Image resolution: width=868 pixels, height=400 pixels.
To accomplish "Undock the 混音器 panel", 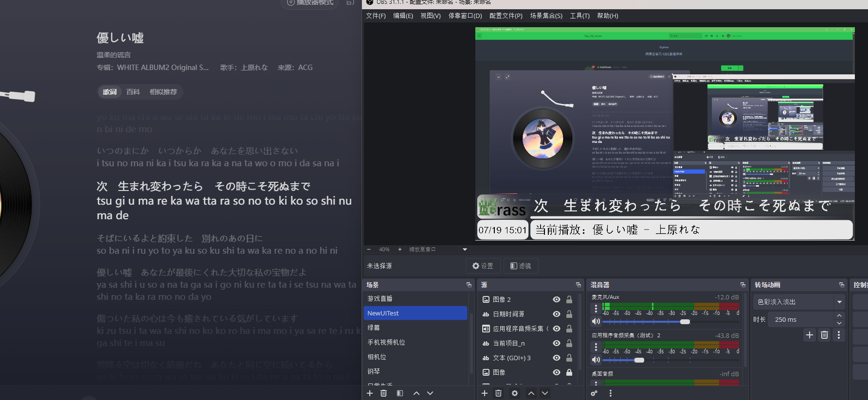I will point(742,285).
